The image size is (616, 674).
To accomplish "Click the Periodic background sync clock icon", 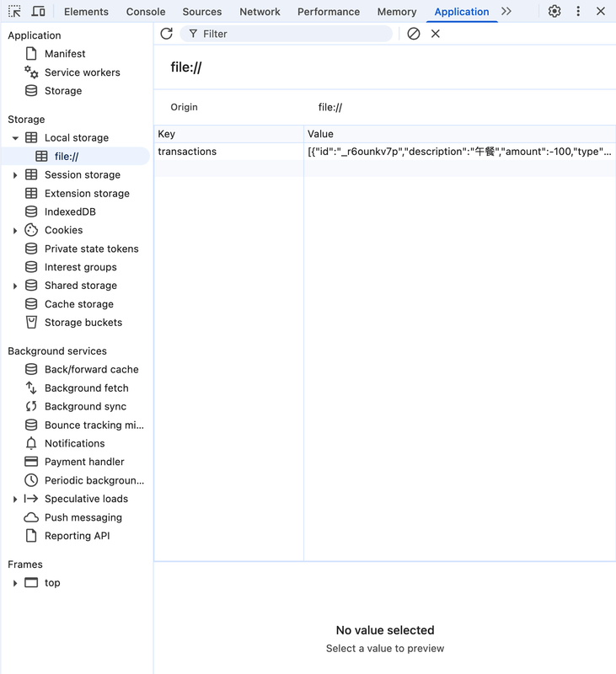I will point(31,480).
